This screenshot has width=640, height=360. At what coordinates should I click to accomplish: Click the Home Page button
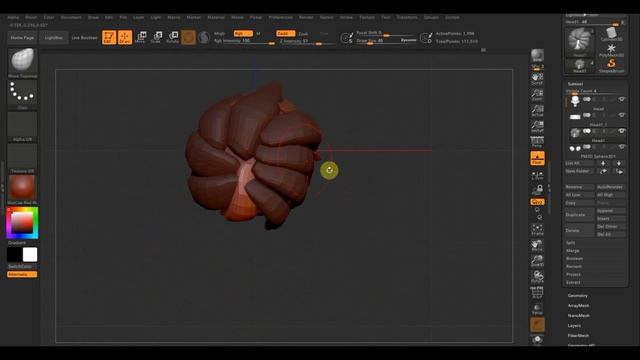pos(22,38)
